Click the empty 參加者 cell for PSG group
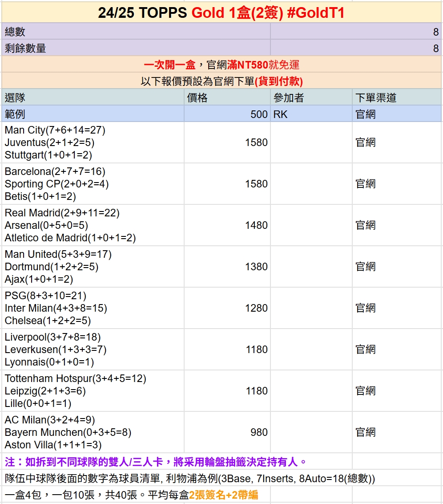The width and height of the screenshot is (443, 504). 311,308
